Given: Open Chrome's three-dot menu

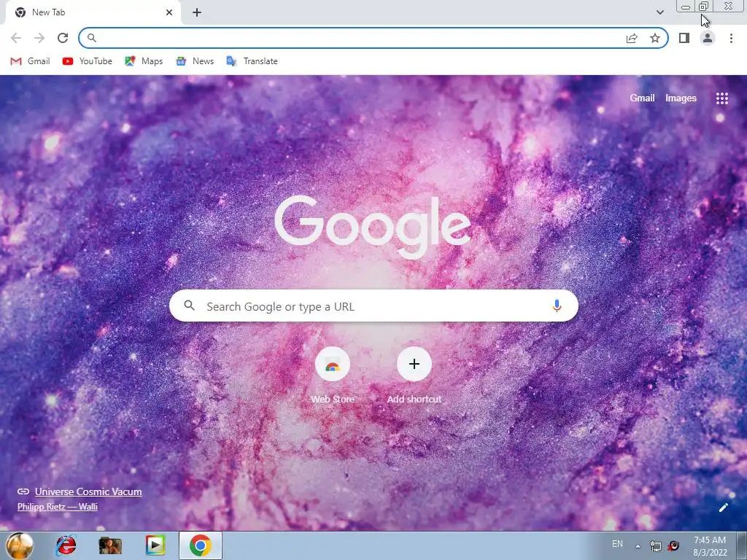Looking at the screenshot, I should (x=731, y=38).
